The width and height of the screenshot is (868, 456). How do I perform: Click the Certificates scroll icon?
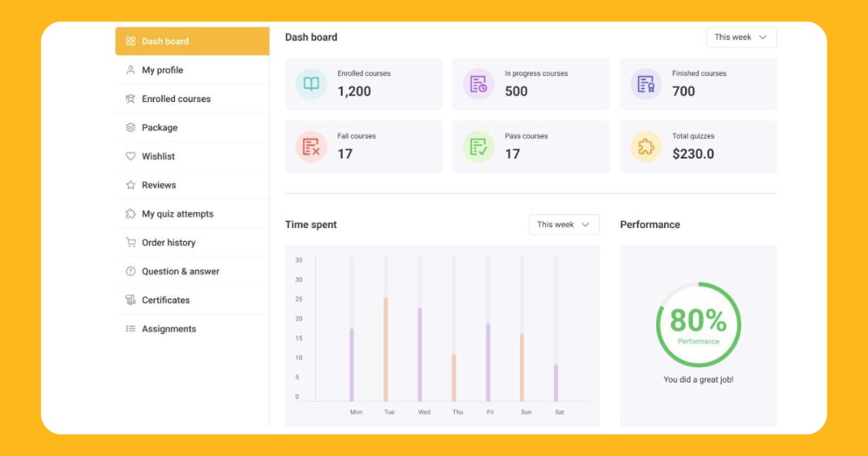coord(130,300)
